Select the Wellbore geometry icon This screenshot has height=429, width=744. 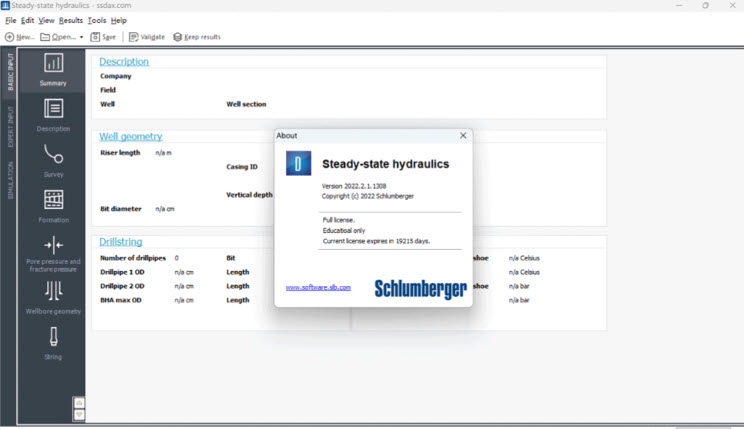coord(53,297)
